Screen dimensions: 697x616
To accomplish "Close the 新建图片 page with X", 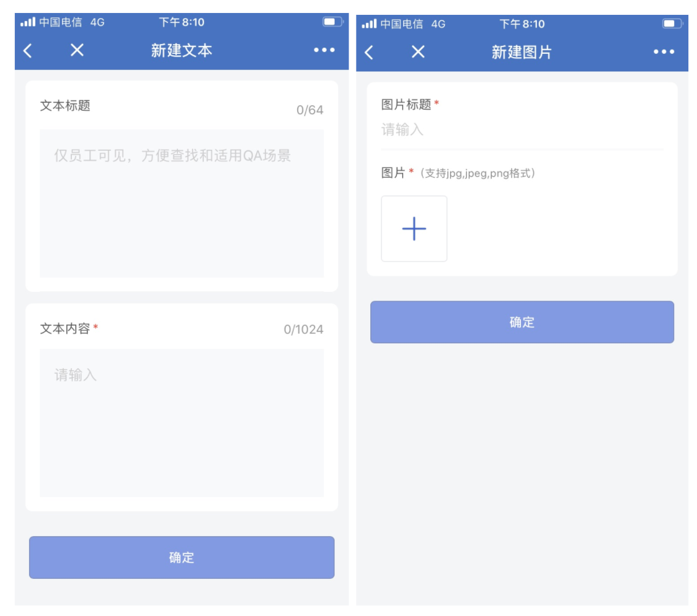I will 418,52.
